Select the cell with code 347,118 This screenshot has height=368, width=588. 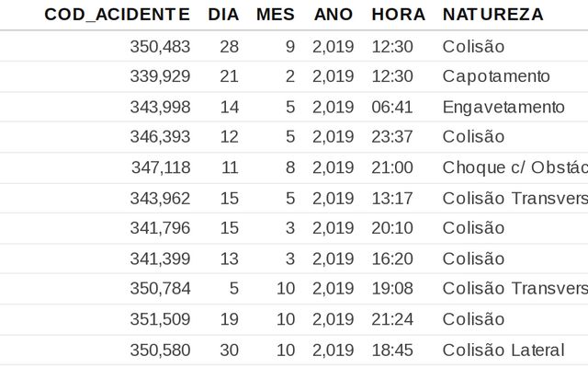coord(161,167)
